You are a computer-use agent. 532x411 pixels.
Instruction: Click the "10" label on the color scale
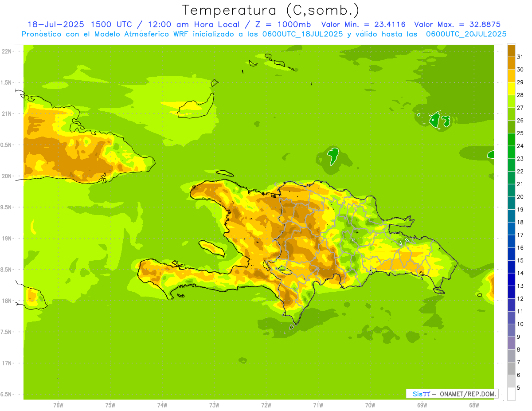[520, 324]
